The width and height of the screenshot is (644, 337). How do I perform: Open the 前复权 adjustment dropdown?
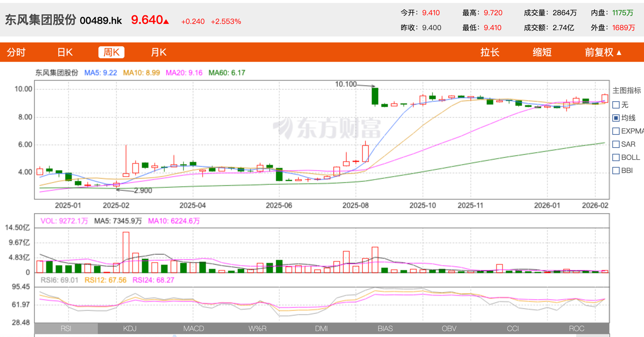pyautogui.click(x=603, y=52)
